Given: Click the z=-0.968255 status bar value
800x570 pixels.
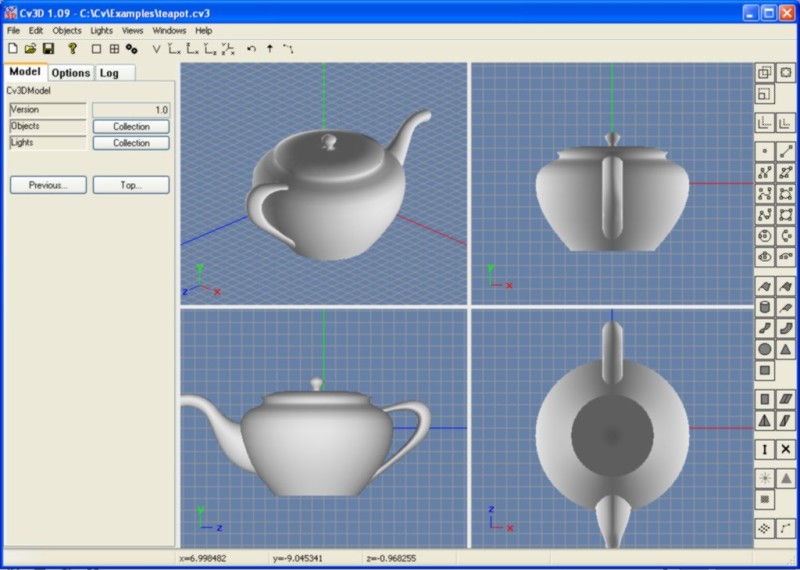Looking at the screenshot, I should click(x=391, y=558).
